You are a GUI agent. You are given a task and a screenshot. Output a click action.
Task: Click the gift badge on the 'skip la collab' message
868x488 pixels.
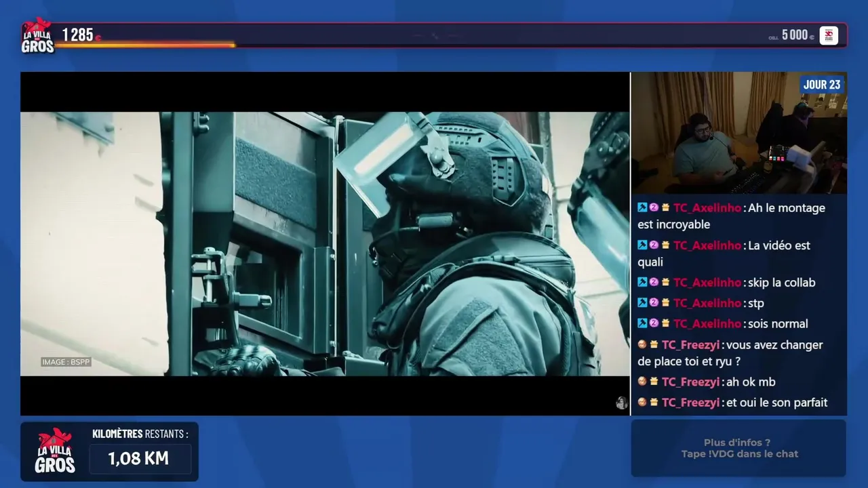665,282
